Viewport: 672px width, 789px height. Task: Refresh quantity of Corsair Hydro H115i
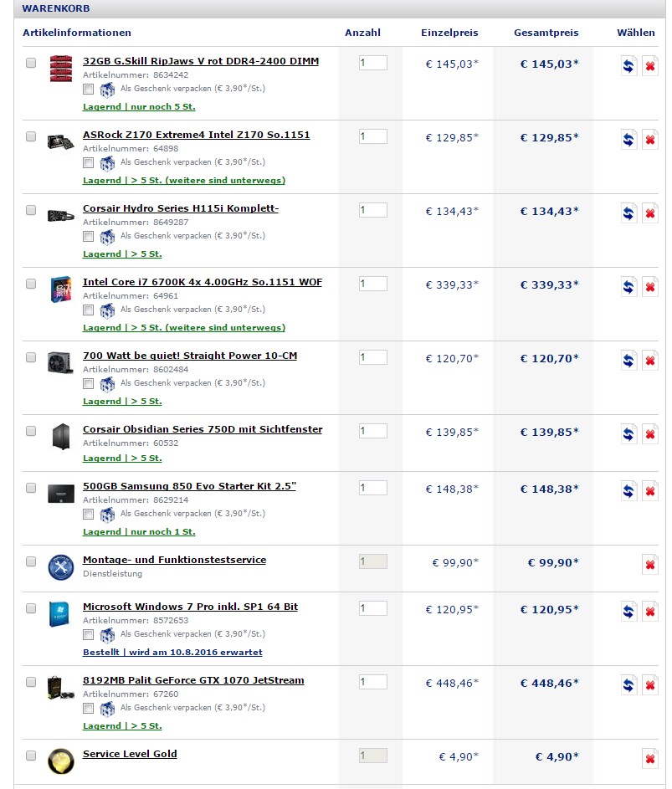click(628, 213)
